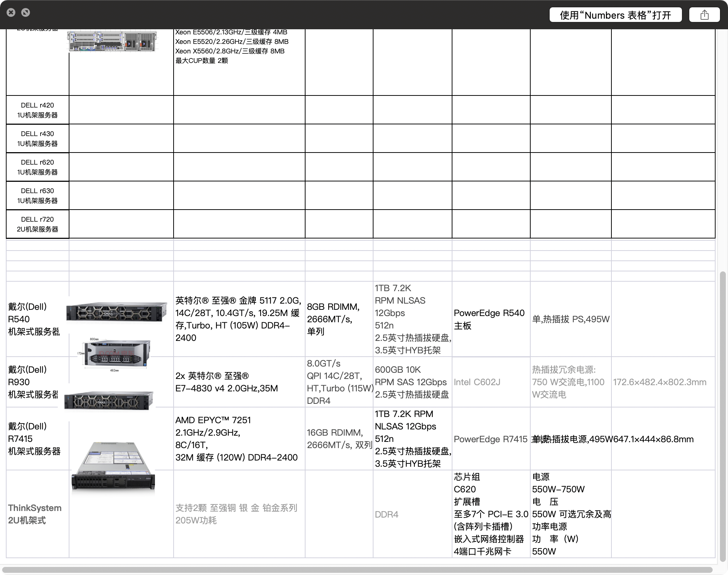Click the share icon button
The height and width of the screenshot is (575, 728).
704,15
